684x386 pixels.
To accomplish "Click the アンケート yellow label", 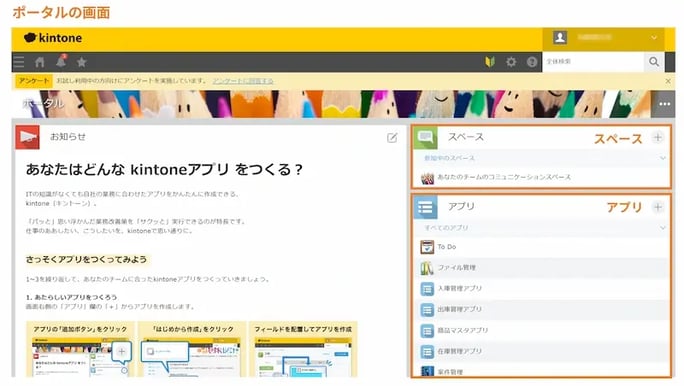I will click(x=34, y=81).
